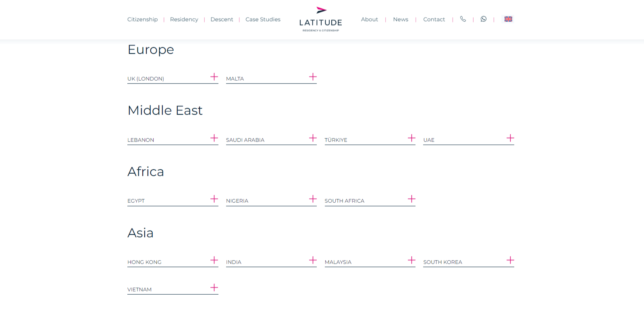Click the UAE label

coord(429,140)
